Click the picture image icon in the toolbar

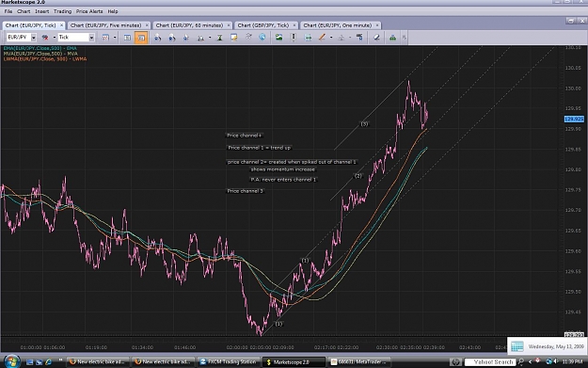(x=278, y=37)
